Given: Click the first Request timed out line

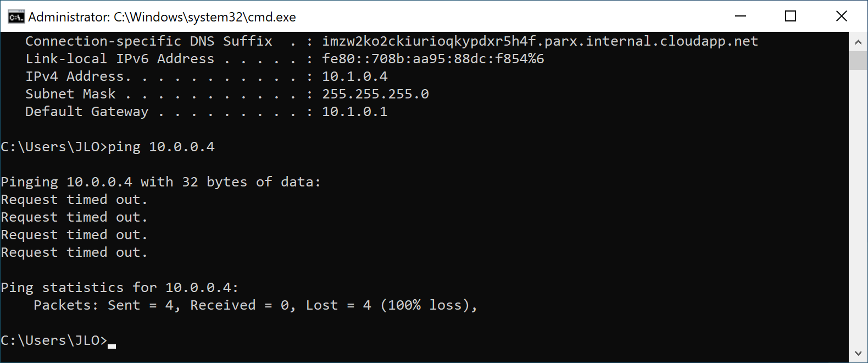Looking at the screenshot, I should 74,200.
